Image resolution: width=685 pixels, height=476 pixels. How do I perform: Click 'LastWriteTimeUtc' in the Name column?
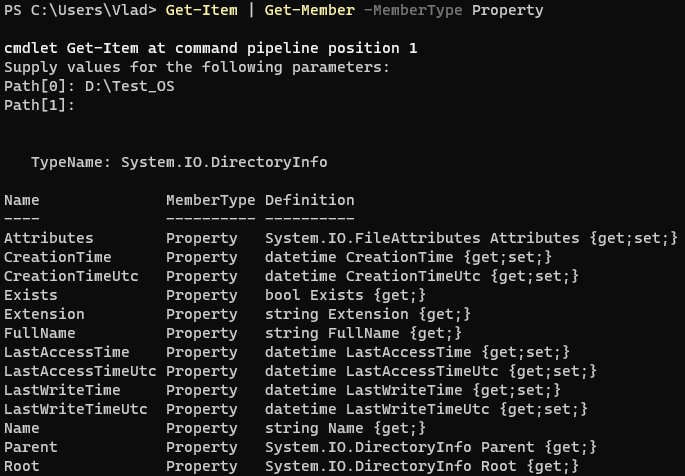pos(76,409)
